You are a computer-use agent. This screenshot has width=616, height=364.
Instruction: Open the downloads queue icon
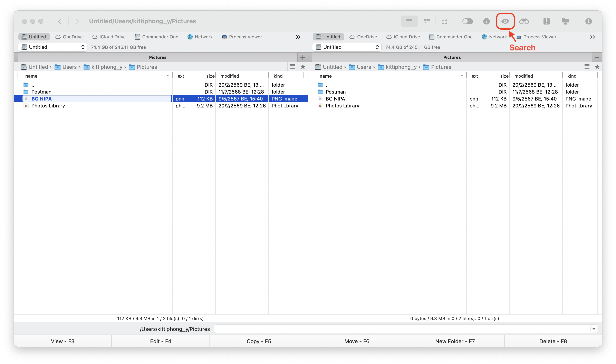tap(588, 21)
